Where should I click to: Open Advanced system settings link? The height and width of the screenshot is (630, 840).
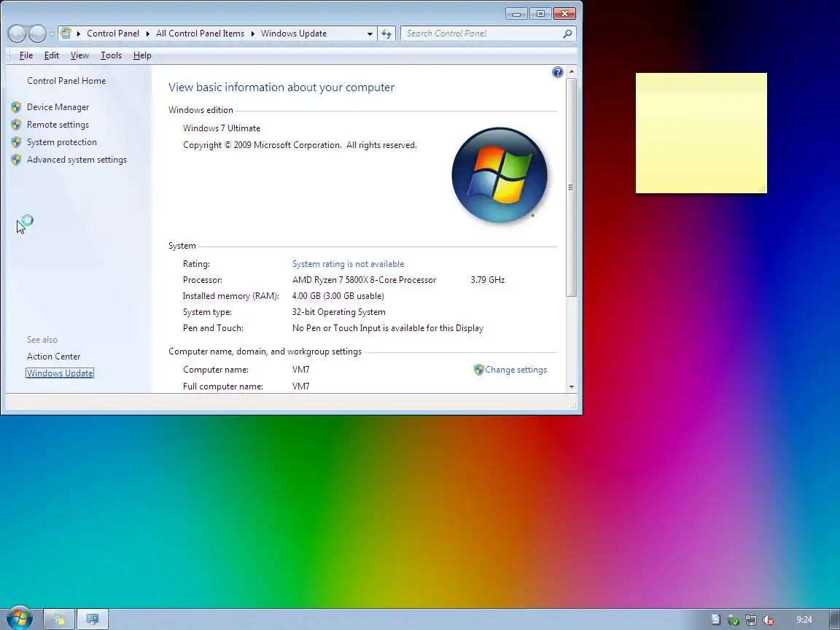(77, 160)
